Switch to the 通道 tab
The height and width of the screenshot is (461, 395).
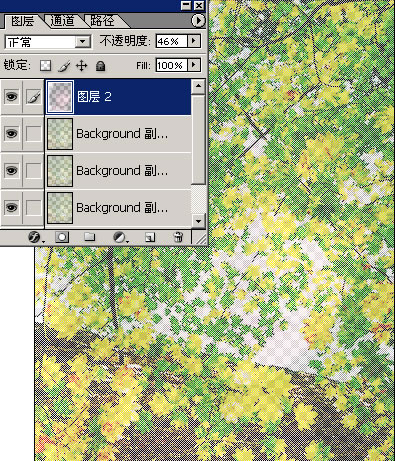[62, 21]
